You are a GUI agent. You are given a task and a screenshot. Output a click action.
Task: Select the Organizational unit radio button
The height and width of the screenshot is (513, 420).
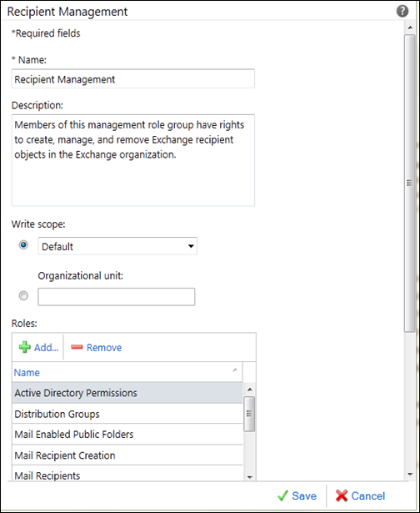pos(23,296)
